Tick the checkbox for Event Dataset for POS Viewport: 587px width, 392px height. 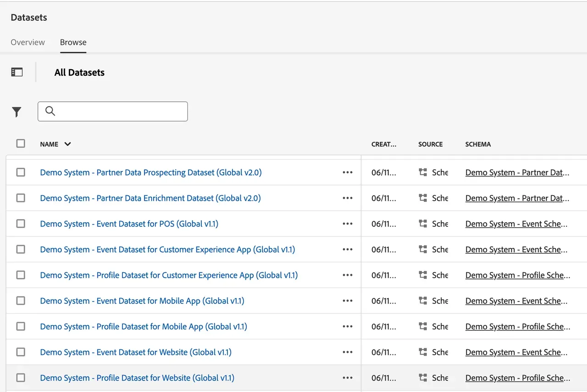pyautogui.click(x=21, y=224)
